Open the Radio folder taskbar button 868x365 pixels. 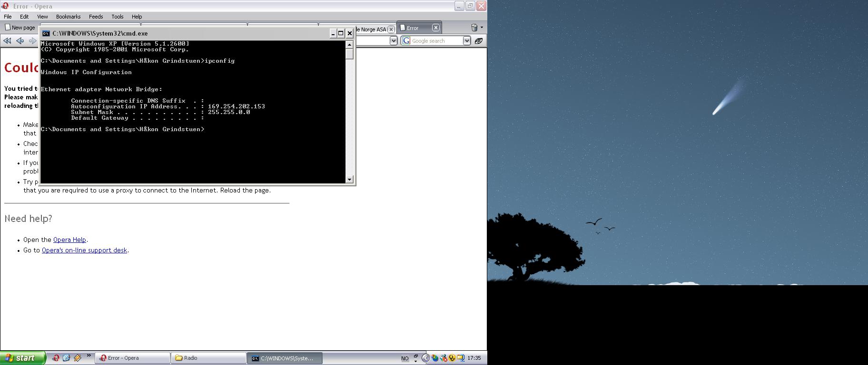tap(208, 358)
